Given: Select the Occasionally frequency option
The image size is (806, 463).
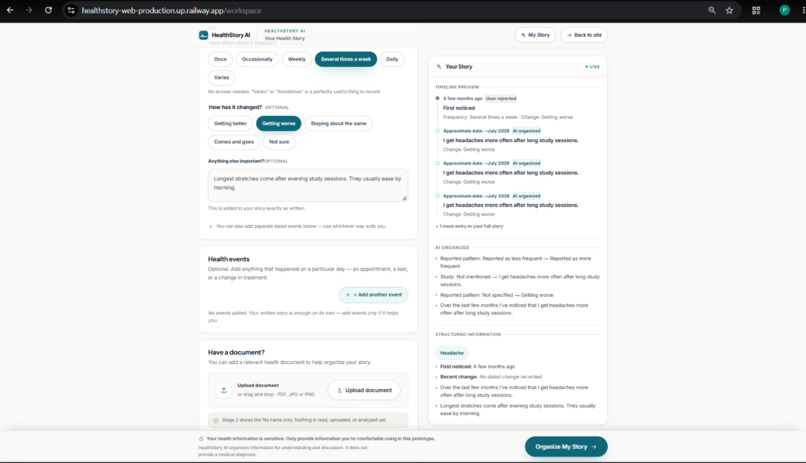Looking at the screenshot, I should click(x=257, y=59).
